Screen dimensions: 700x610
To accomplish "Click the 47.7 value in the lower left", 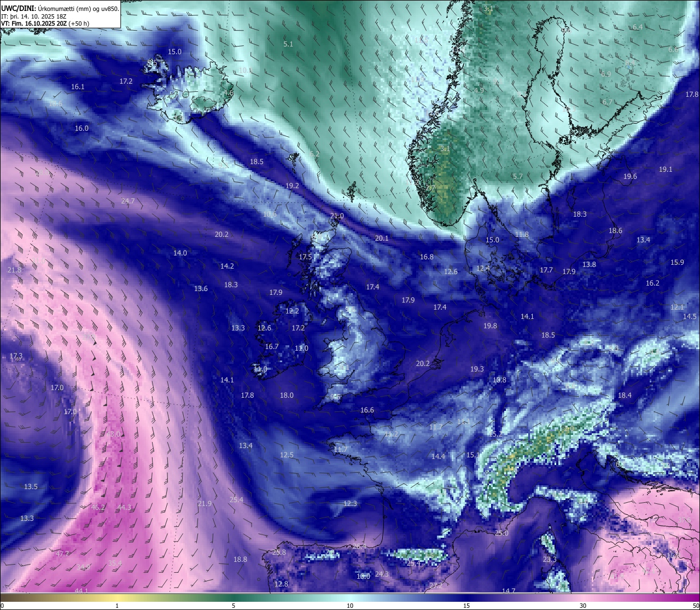I will tap(62, 554).
